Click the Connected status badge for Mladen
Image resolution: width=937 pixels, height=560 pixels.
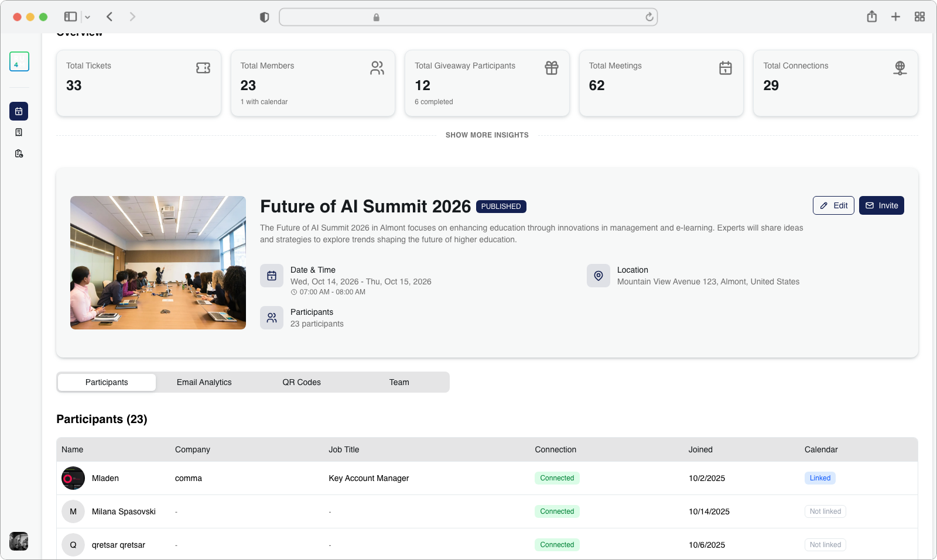[556, 478]
